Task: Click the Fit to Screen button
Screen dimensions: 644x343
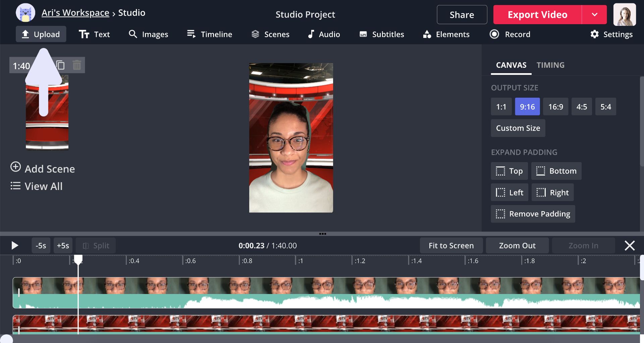Action: click(451, 246)
